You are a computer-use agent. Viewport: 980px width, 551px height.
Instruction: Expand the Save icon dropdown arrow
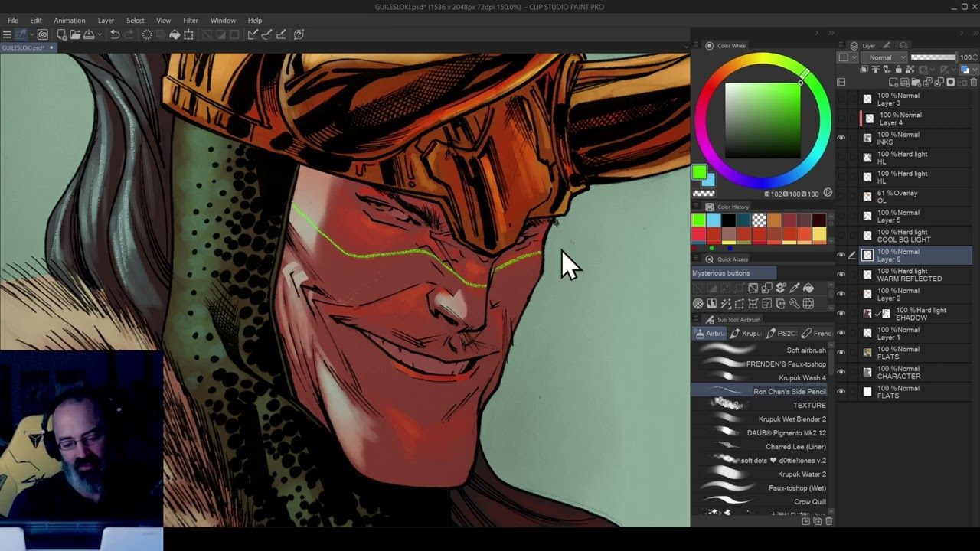point(100,34)
